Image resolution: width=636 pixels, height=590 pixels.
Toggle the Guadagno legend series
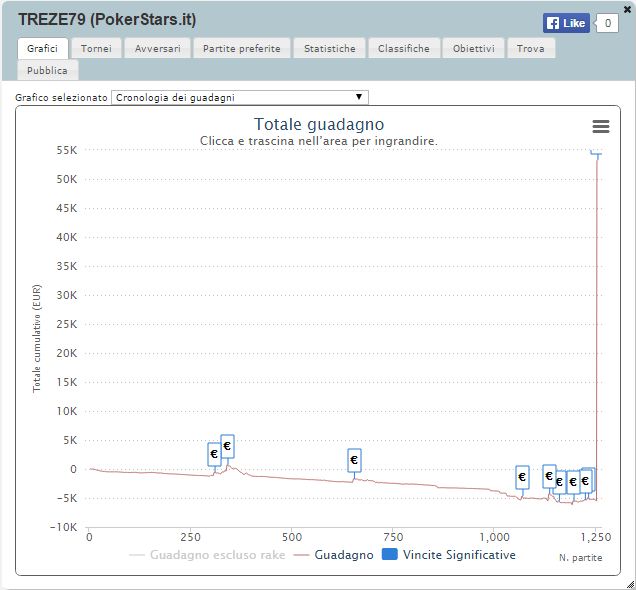coord(333,555)
